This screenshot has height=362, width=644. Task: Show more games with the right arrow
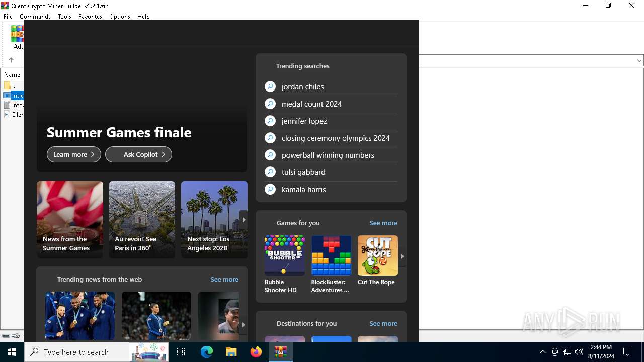[x=402, y=256]
